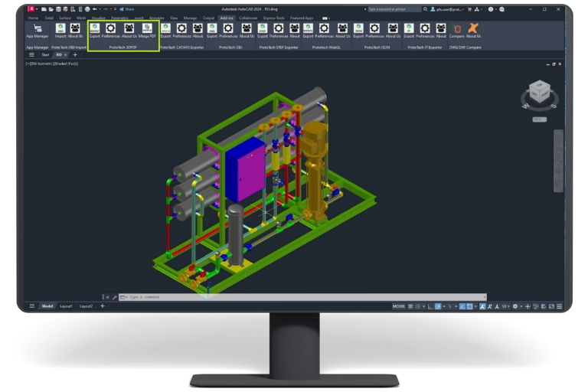Open About Us in DWG/DXF Compare panel
This screenshot has height=392, width=588.
tap(473, 31)
